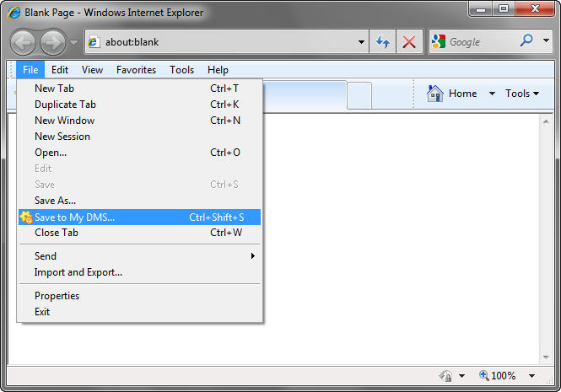561x392 pixels.
Task: Expand the address bar history dropdown
Action: [x=361, y=42]
